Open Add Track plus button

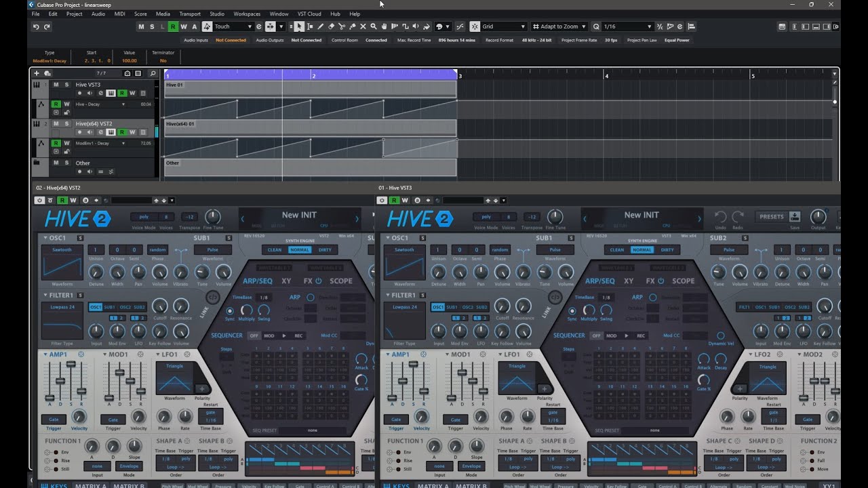click(x=37, y=73)
